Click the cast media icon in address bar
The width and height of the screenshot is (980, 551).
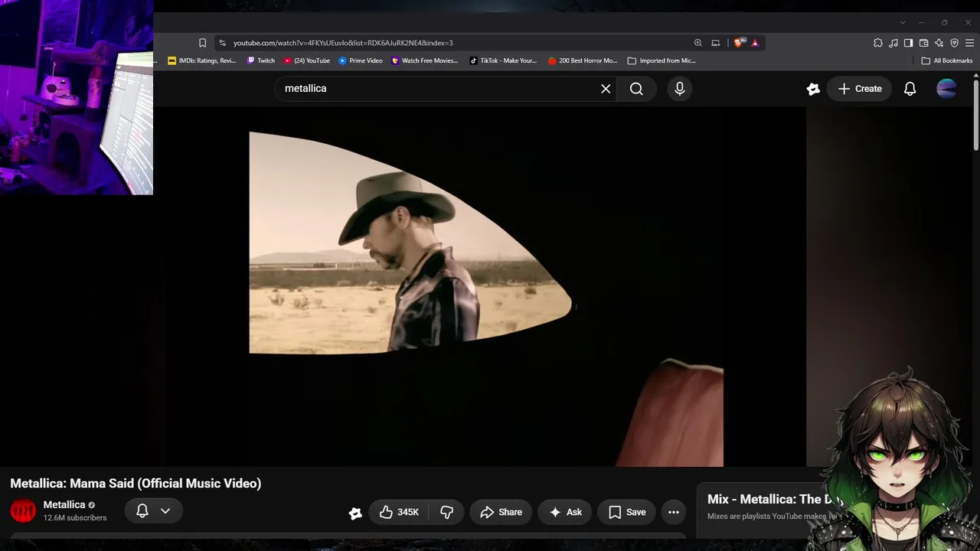(x=716, y=43)
